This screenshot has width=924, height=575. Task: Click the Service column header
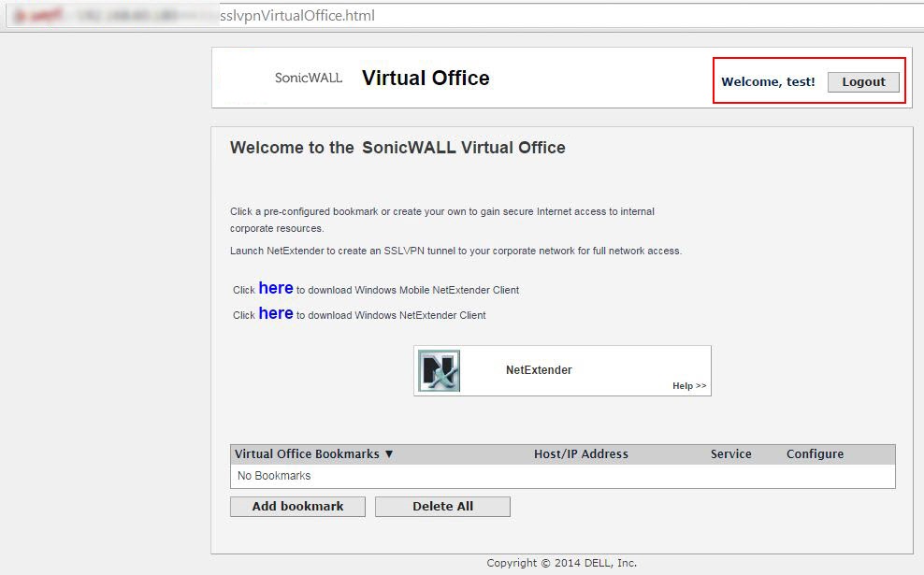point(730,454)
